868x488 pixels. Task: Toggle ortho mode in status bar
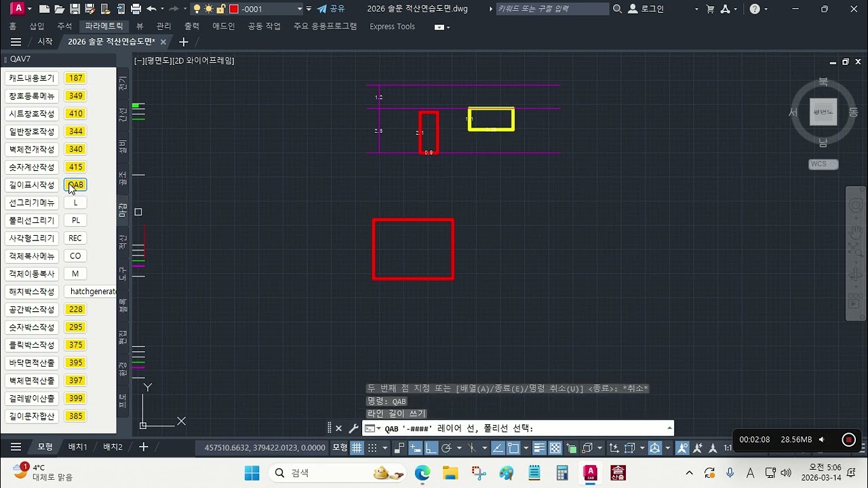[431, 448]
